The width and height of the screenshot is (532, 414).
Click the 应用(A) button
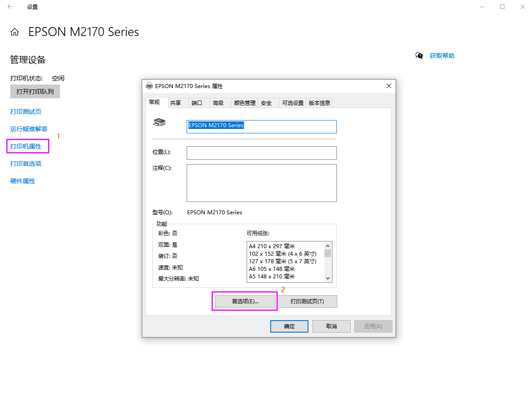(x=373, y=326)
